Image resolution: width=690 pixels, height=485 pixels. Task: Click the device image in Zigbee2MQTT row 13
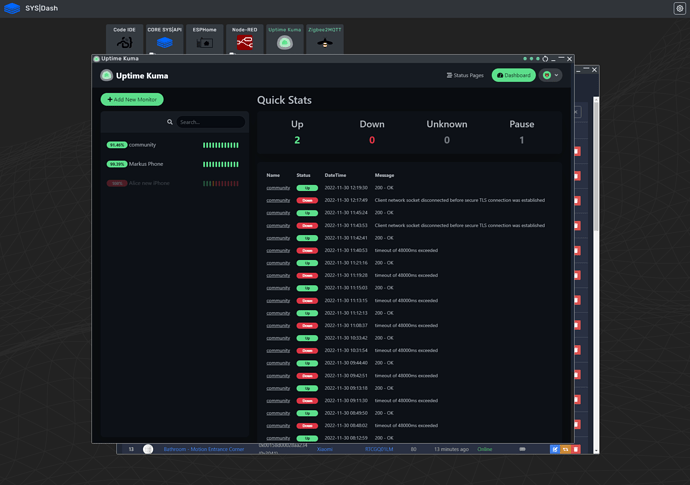[148, 449]
